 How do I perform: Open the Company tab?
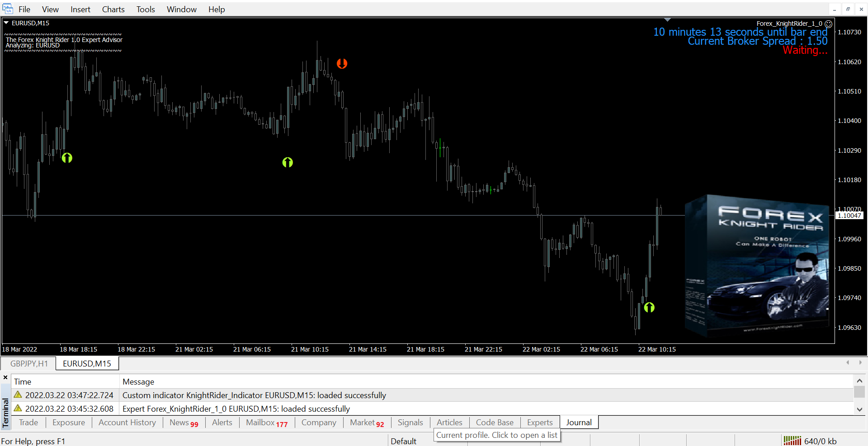click(319, 423)
